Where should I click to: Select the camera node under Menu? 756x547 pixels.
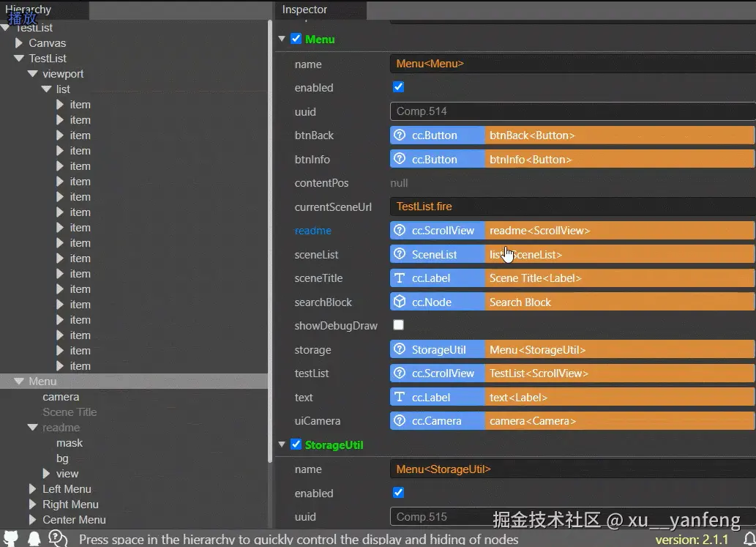61,397
